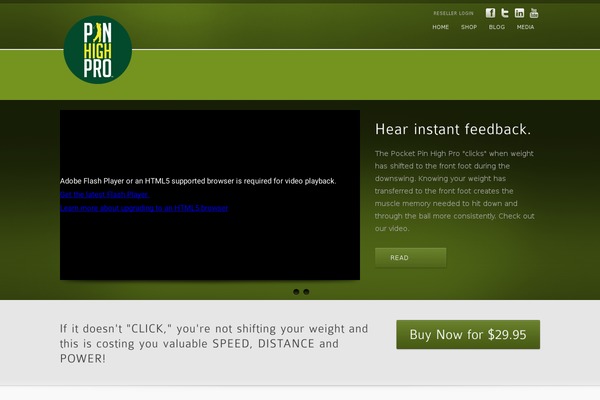Select the second carousel dot indicator
Viewport: 600px width, 400px height.
pyautogui.click(x=306, y=292)
